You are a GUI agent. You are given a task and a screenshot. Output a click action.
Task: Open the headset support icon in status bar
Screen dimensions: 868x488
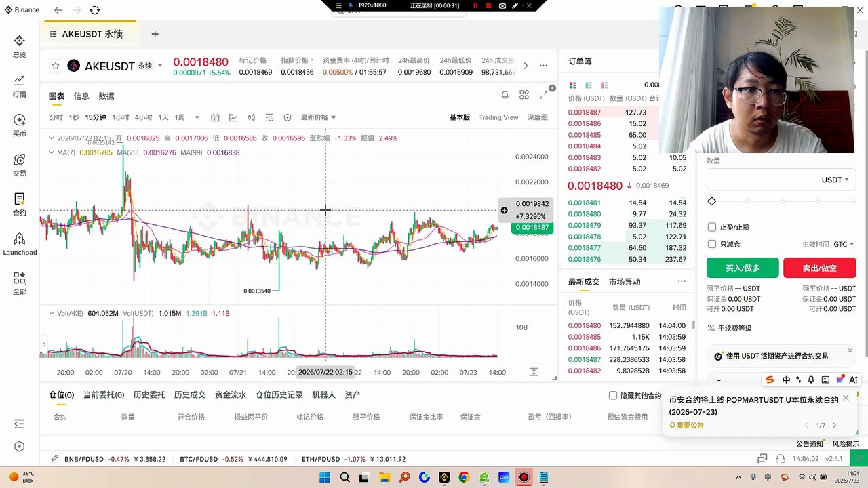(781, 459)
